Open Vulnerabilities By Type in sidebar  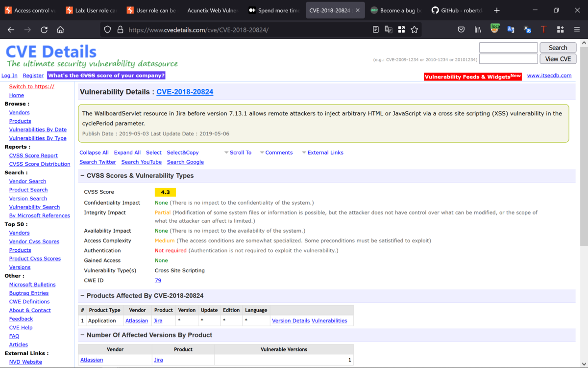38,138
